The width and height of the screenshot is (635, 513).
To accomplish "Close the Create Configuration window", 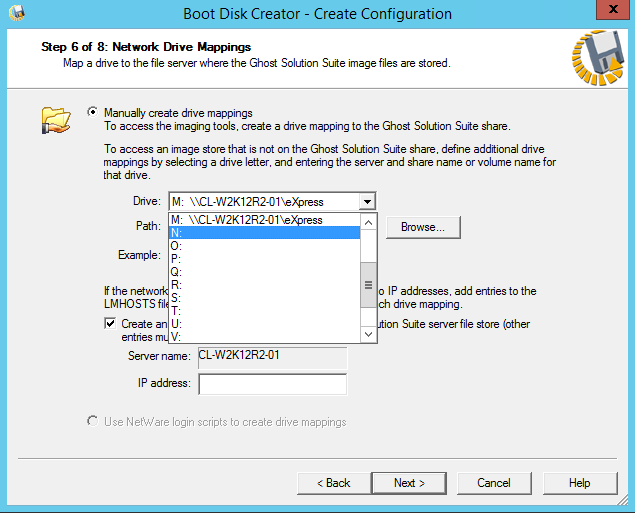I will point(613,9).
